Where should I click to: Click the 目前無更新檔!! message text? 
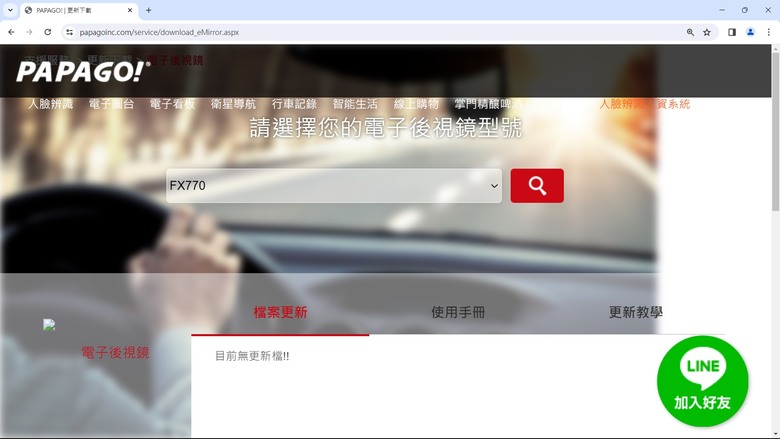(252, 356)
